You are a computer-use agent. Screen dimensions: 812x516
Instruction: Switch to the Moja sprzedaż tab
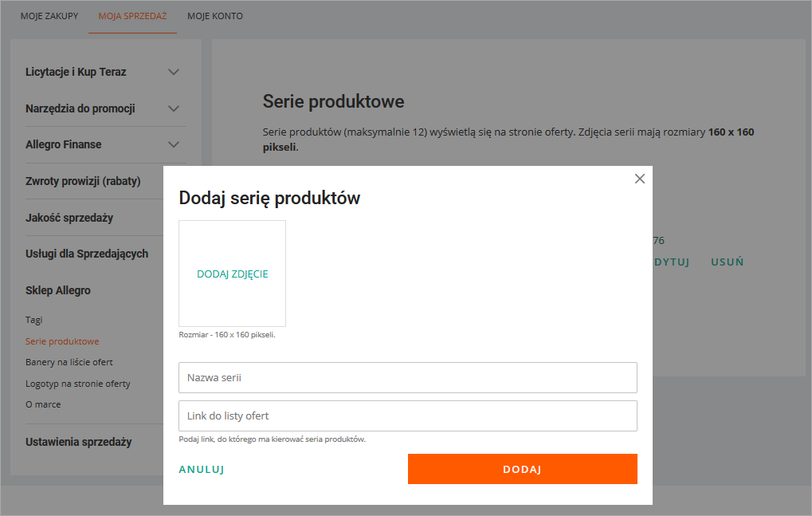[132, 16]
